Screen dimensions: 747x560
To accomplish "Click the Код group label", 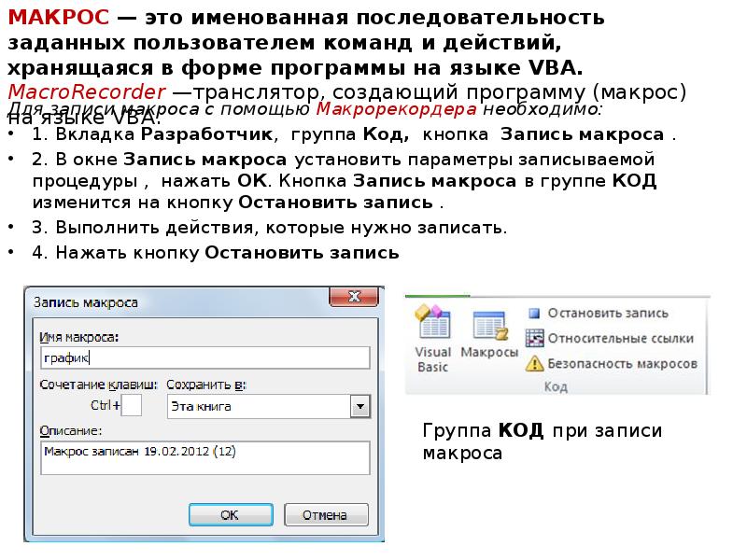I will [556, 386].
